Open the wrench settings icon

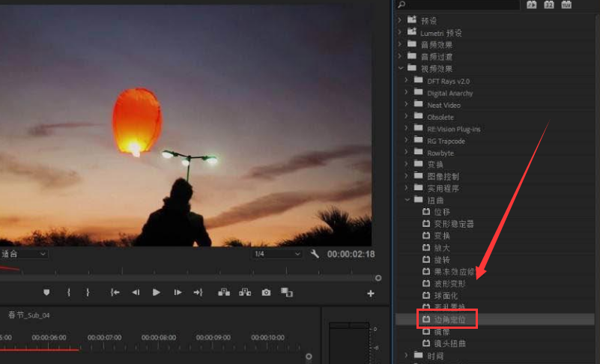coord(315,254)
